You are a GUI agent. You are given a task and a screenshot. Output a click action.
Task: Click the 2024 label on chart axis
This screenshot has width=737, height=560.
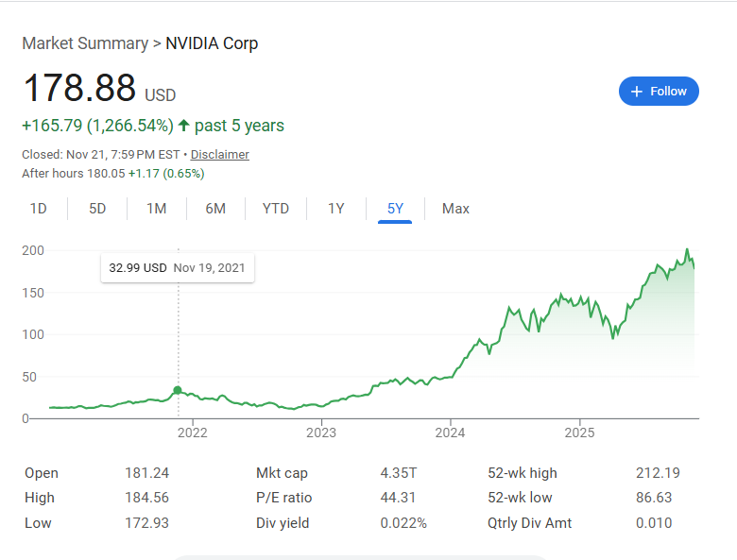[451, 433]
